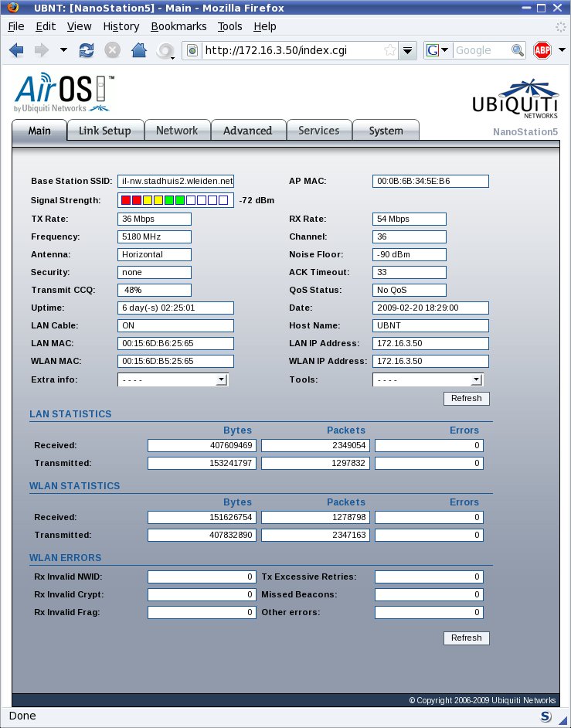The image size is (571, 728).
Task: Open the Google search engine selector
Action: [437, 50]
